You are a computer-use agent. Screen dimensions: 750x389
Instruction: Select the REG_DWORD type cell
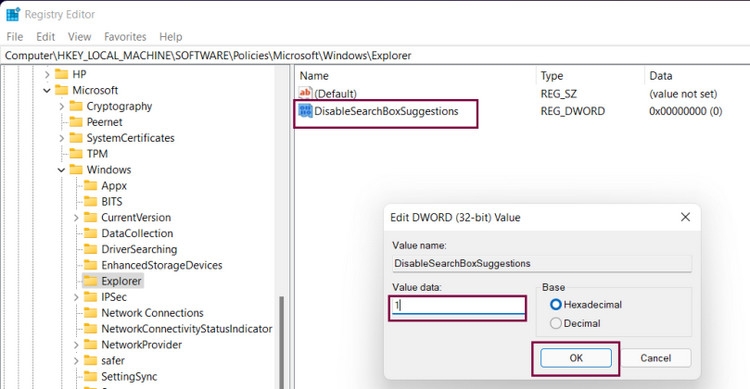(x=573, y=111)
